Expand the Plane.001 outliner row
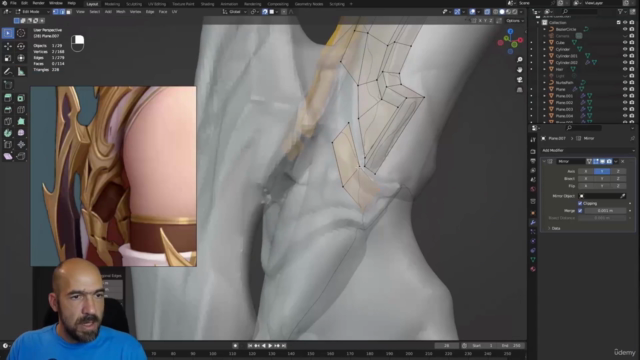640x360 pixels. pyautogui.click(x=544, y=96)
